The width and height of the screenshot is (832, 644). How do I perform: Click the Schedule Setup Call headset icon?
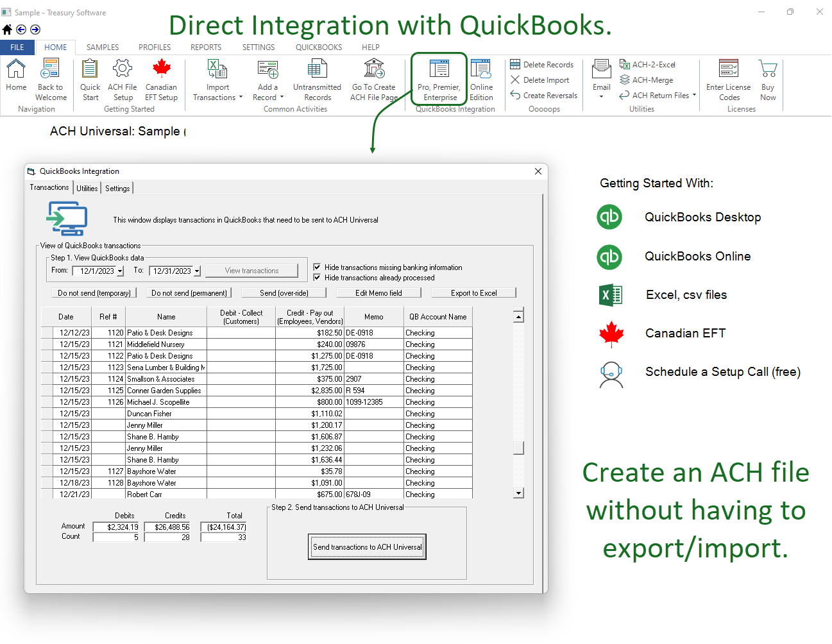(611, 375)
